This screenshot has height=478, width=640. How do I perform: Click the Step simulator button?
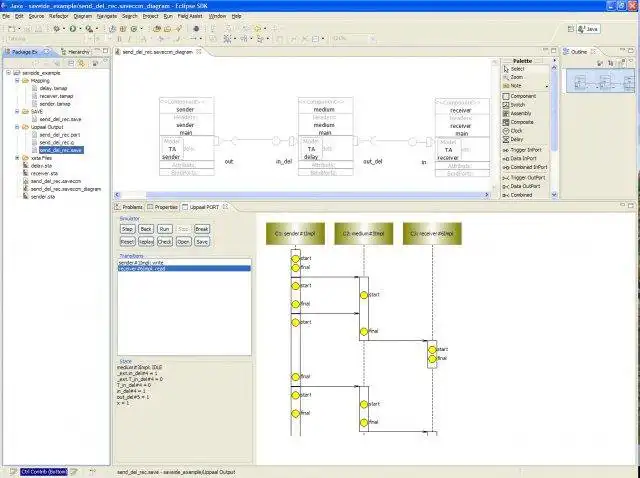(127, 229)
